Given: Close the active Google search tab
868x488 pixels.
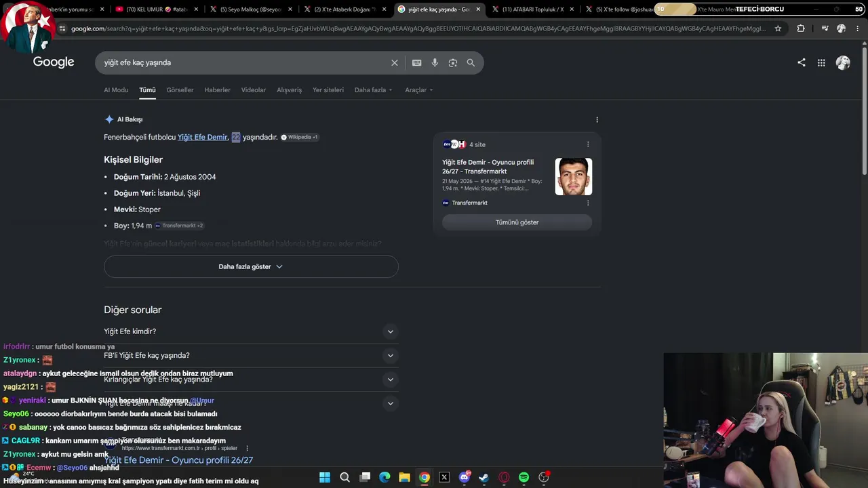Looking at the screenshot, I should [x=478, y=9].
